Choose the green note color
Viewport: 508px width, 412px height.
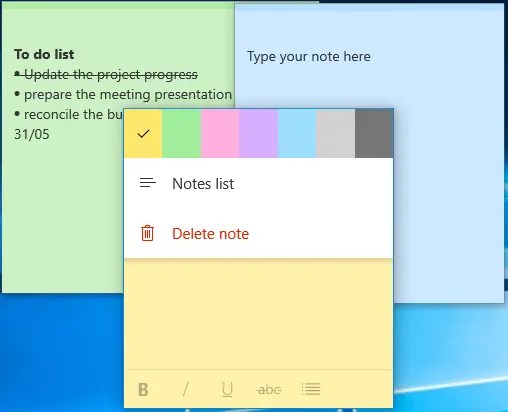click(181, 133)
